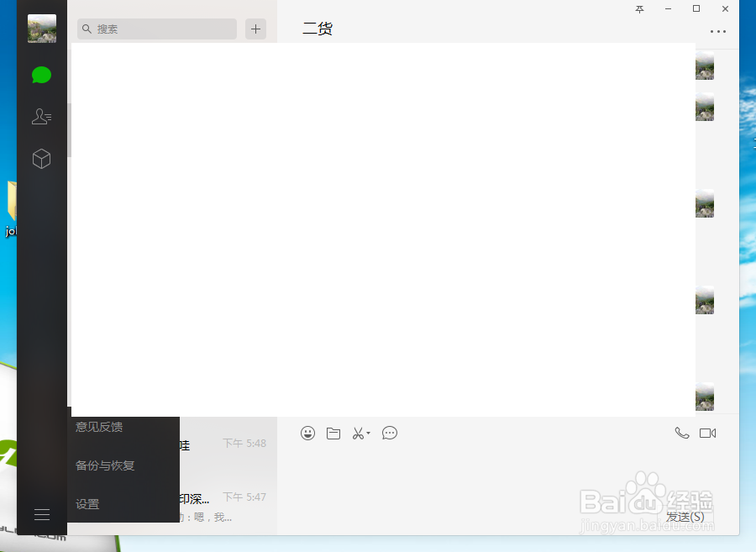Open the emoji picker

pos(307,433)
